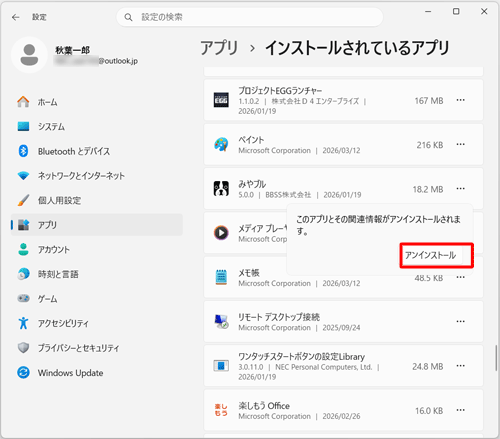Image resolution: width=500 pixels, height=439 pixels.
Task: Click the アクセシビリティ figure icon
Action: [23, 323]
